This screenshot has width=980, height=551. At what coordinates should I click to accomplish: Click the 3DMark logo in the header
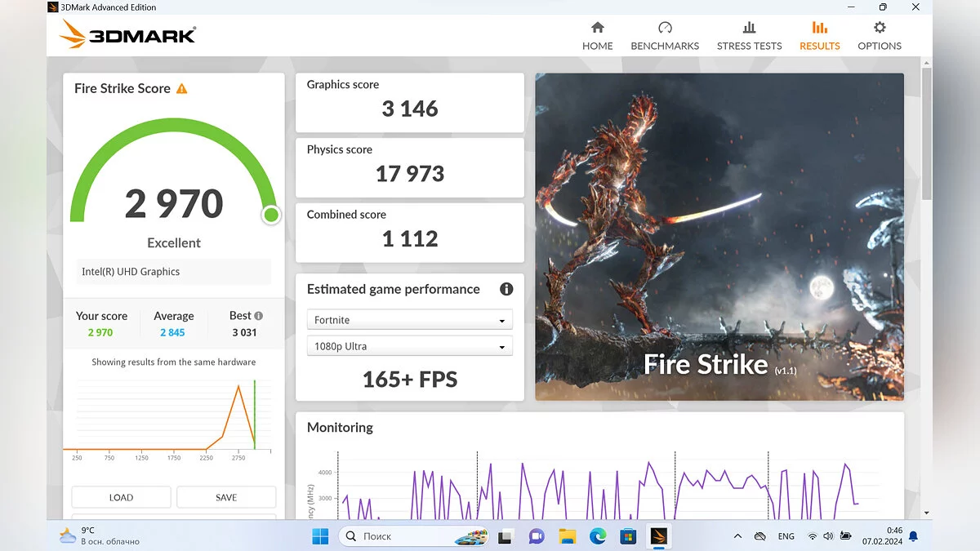127,34
